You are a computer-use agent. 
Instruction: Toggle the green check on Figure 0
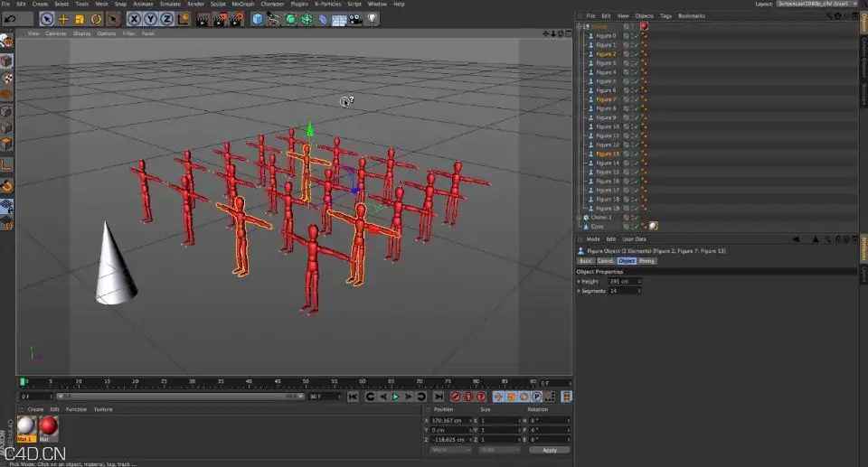coord(636,36)
